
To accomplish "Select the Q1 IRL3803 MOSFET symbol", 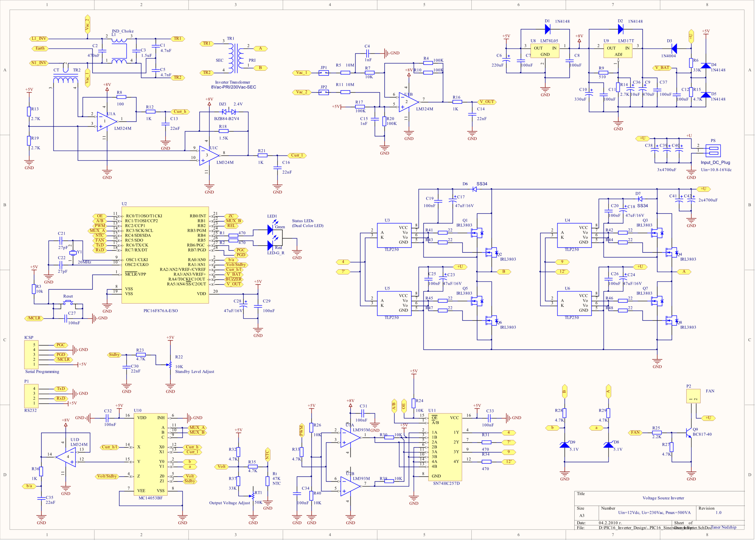I will (x=477, y=233).
